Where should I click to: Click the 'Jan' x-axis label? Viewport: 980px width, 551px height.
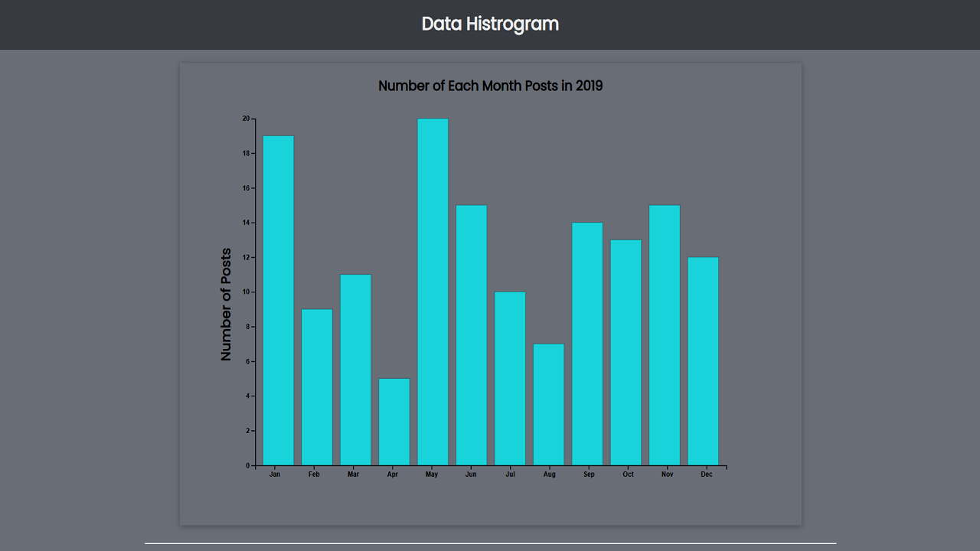click(x=275, y=474)
